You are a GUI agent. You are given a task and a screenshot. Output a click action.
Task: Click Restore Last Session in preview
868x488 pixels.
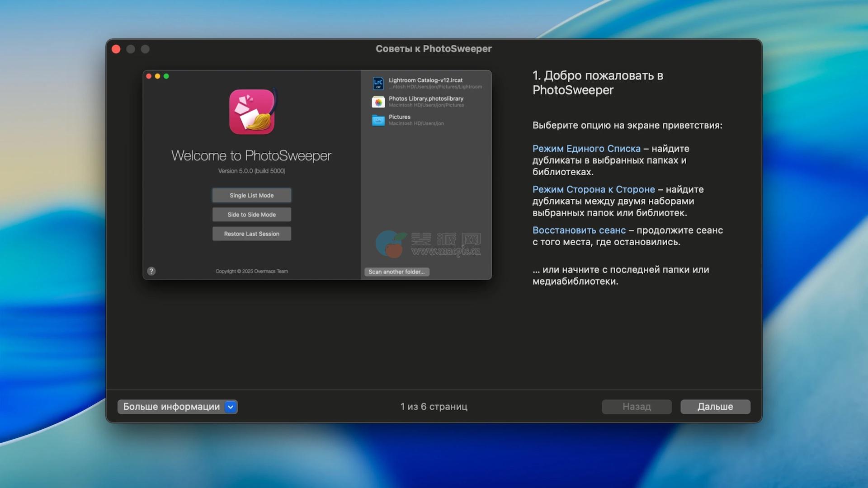[x=251, y=234]
